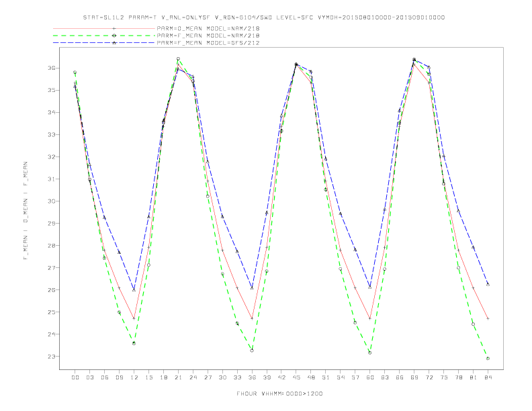Click the green dashed legend line sample
The image size is (532, 411).
[x=104, y=36]
